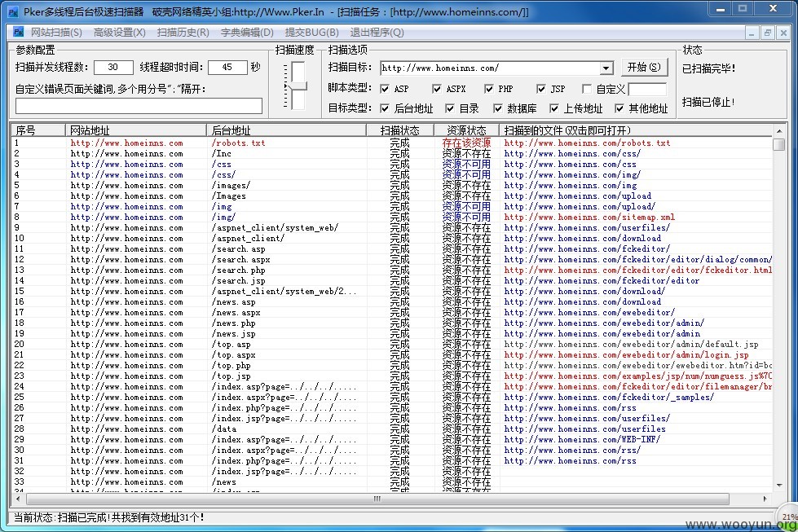
Task: Sort by the 后台地址 column header
Action: pos(286,130)
